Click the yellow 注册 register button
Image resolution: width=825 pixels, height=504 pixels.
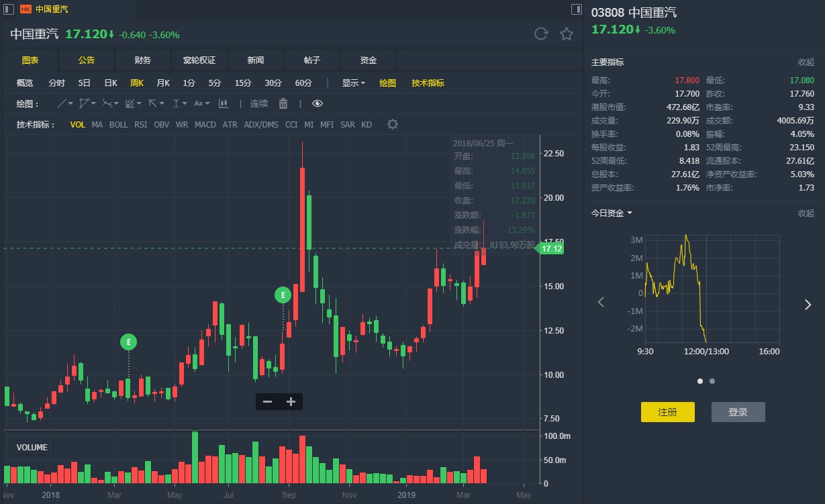(667, 412)
